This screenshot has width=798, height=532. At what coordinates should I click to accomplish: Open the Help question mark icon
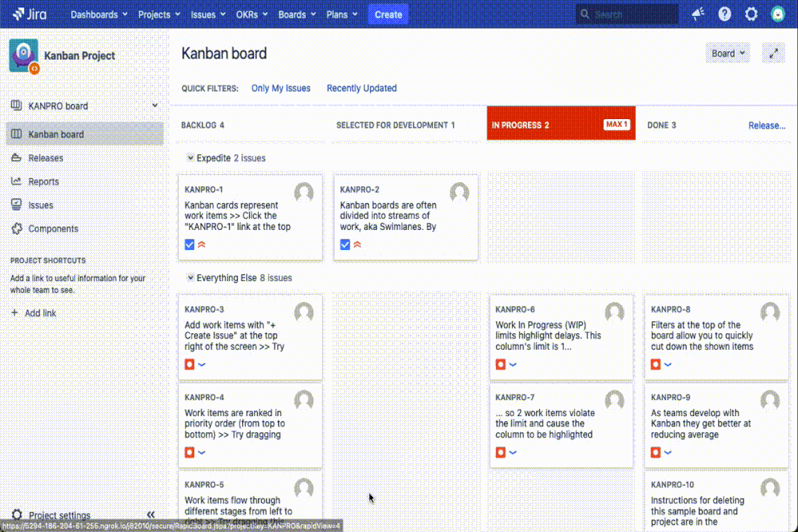[x=723, y=13]
